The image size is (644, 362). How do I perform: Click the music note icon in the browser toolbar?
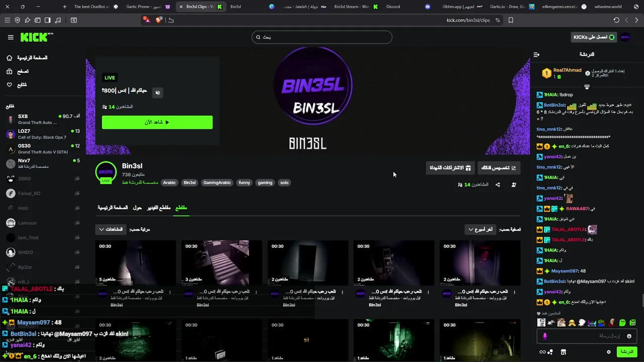click(x=57, y=20)
